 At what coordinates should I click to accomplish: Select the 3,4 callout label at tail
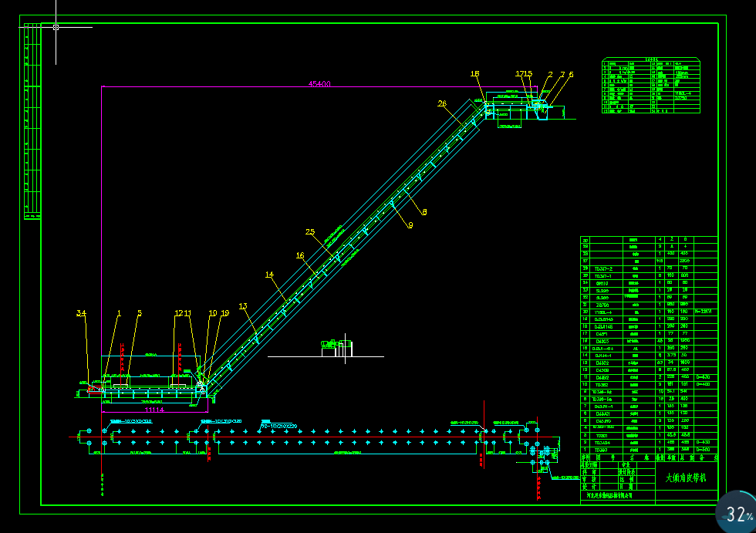[81, 313]
